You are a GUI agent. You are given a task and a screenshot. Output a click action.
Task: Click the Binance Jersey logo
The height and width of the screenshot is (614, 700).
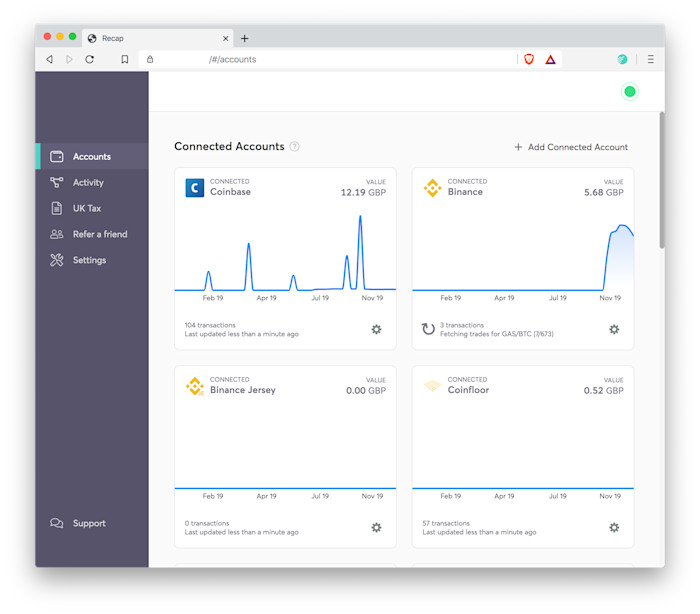pyautogui.click(x=195, y=386)
